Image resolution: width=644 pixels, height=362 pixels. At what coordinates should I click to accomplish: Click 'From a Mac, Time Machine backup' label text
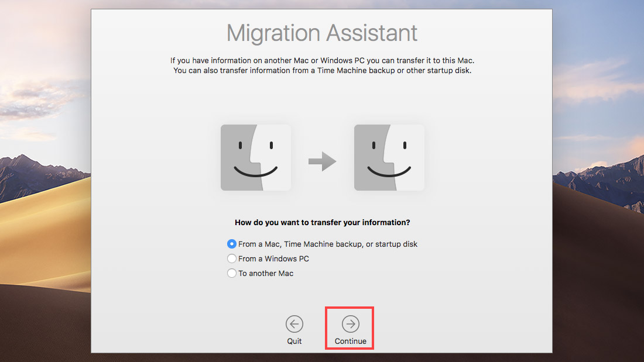point(328,244)
